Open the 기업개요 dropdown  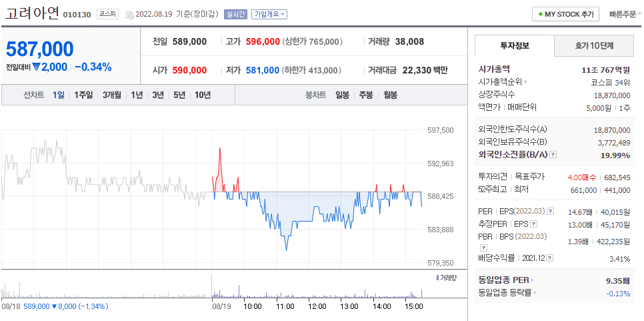point(269,14)
